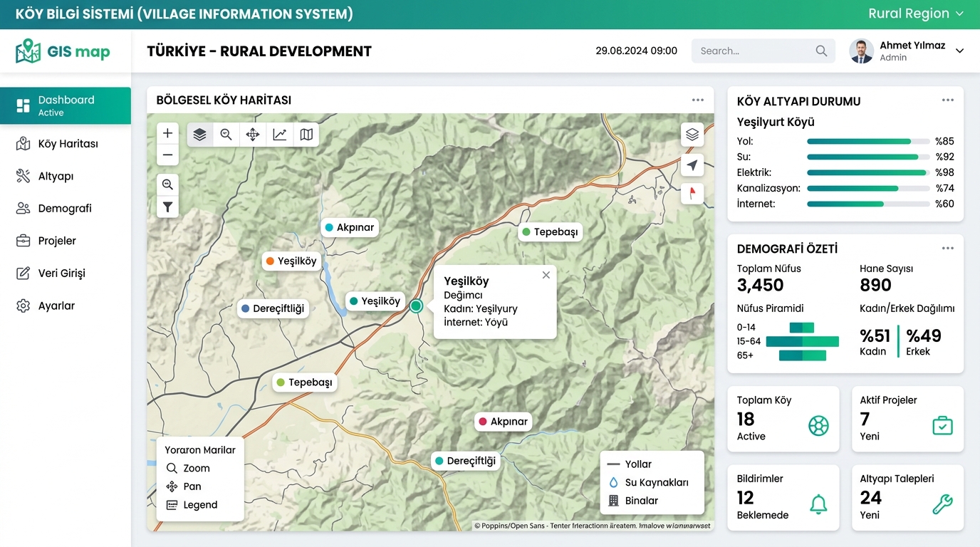This screenshot has width=980, height=547.
Task: Click the filter funnel icon on map
Action: pyautogui.click(x=167, y=207)
